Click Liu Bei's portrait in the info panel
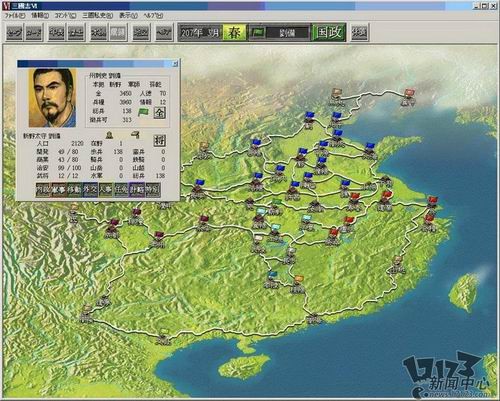 (53, 98)
